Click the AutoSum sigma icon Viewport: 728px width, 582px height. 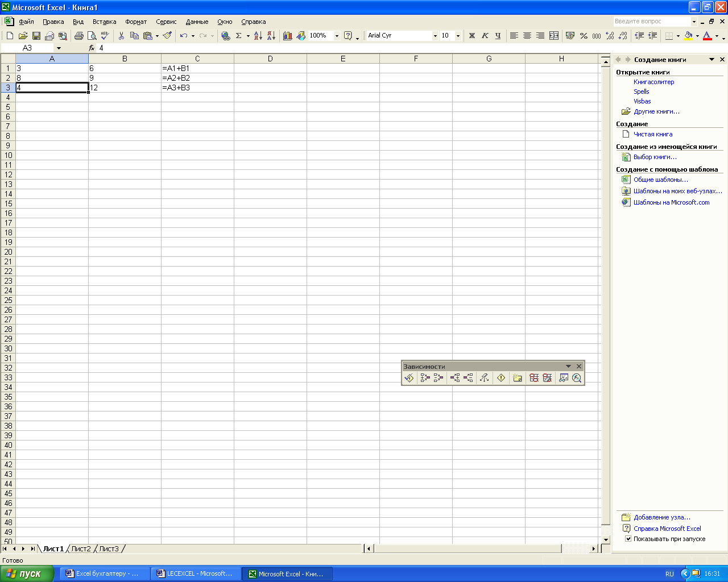click(239, 36)
